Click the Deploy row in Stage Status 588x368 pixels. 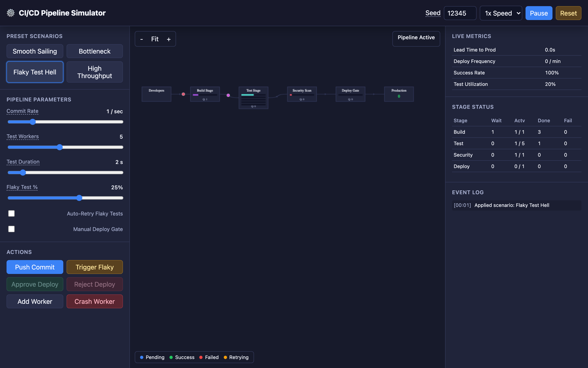(x=517, y=166)
